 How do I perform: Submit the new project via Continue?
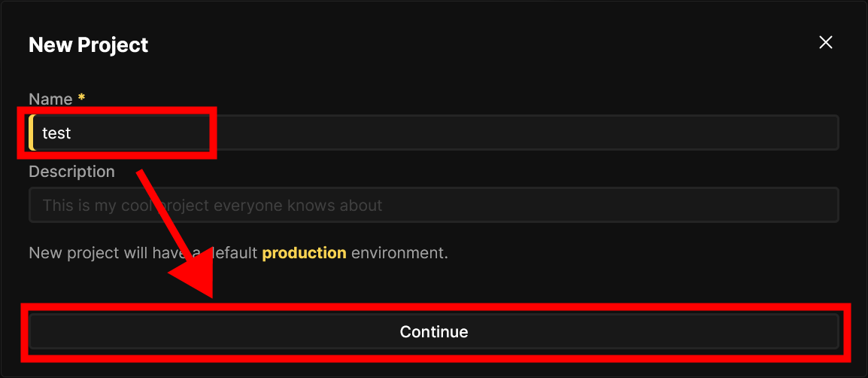[x=433, y=331]
